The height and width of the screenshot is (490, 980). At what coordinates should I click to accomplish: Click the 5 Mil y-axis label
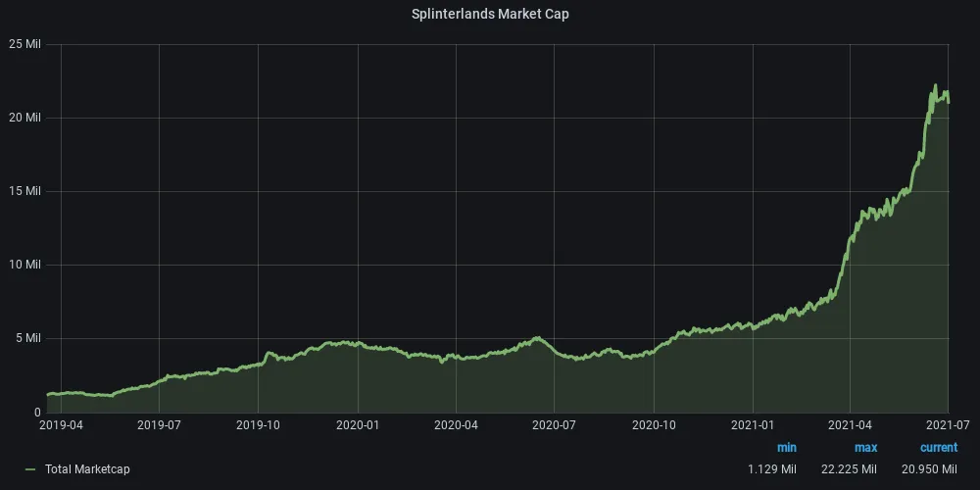(x=28, y=338)
